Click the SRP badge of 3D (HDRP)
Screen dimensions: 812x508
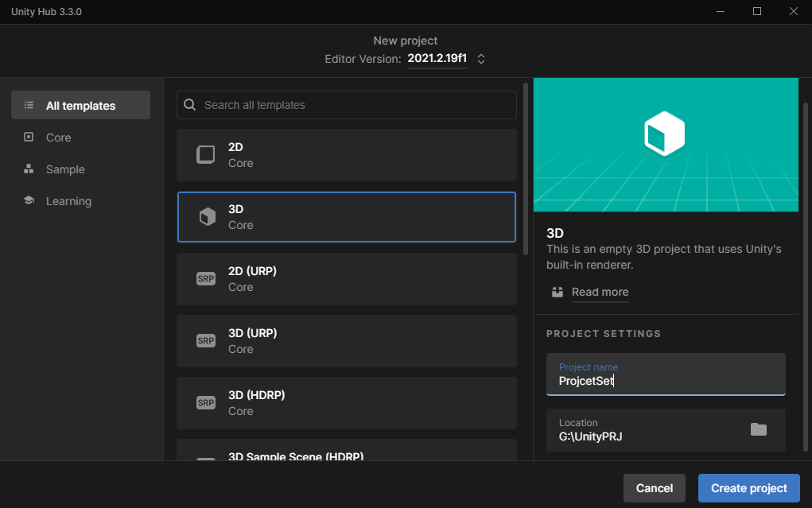coord(206,403)
